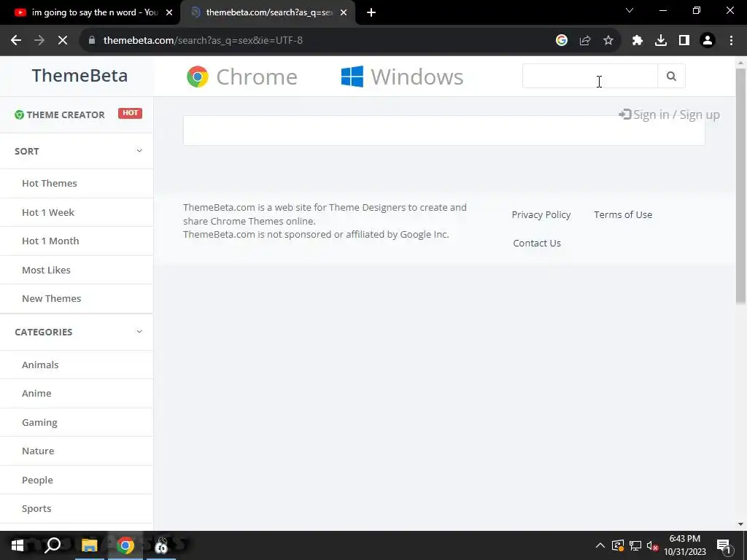Open the Sports category
Screen dimensions: 747x560
[x=36, y=508]
